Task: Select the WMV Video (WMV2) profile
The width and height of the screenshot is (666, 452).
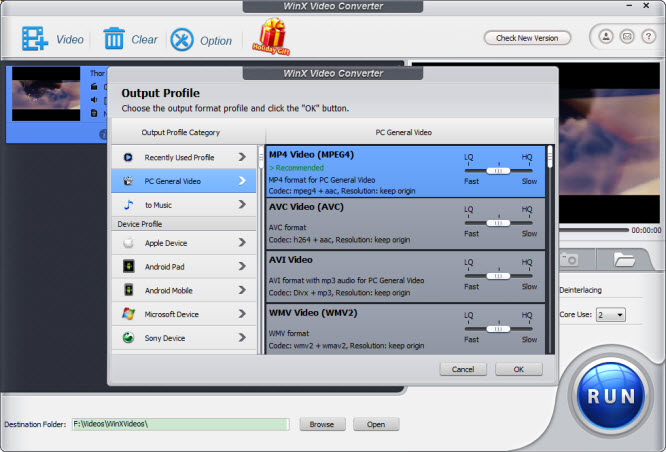Action: [x=405, y=329]
